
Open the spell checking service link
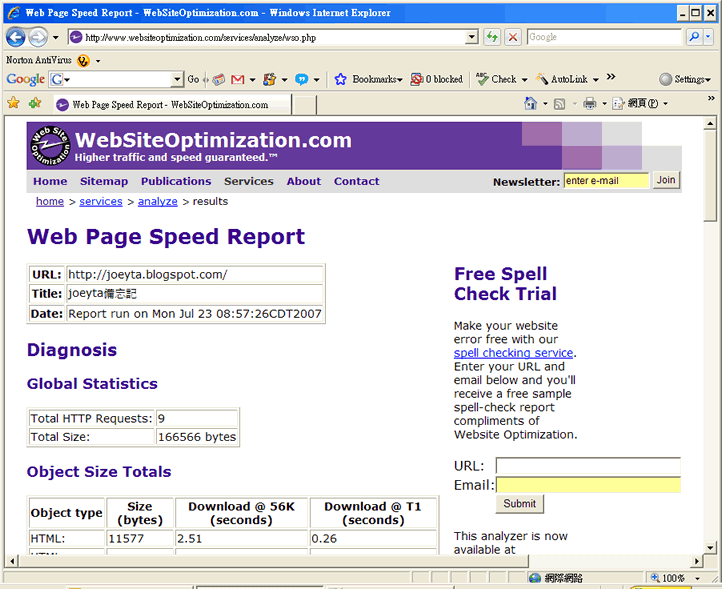pos(513,353)
